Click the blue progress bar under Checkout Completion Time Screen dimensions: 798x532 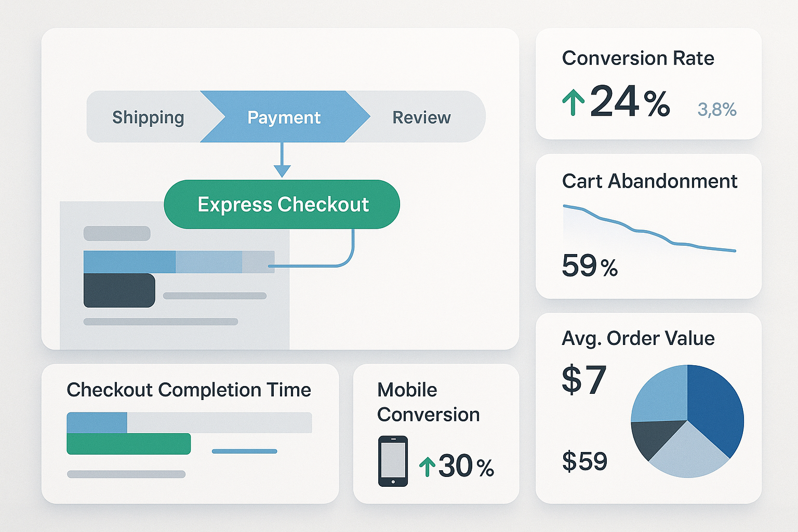point(97,422)
